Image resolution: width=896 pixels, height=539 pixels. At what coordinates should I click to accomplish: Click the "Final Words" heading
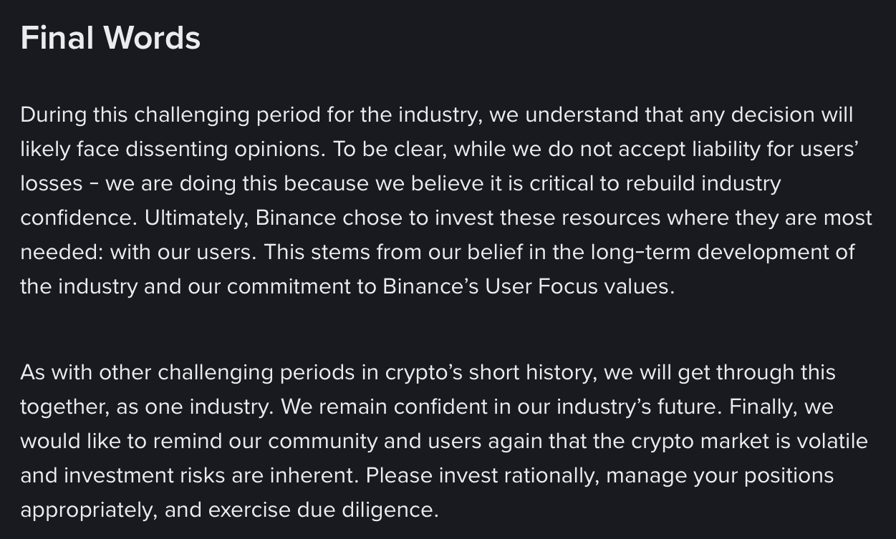coord(110,38)
